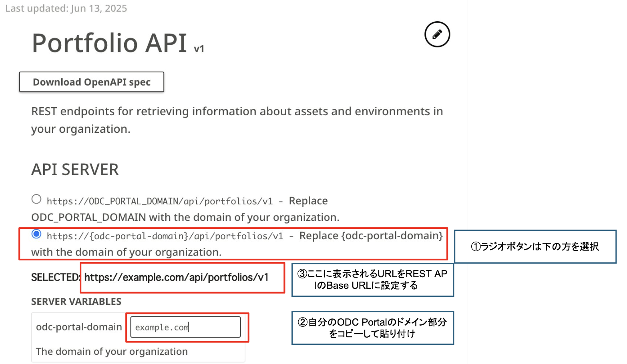Click the odc-portal-domain input field
Viewport: 627px width, 364px height.
[x=185, y=327]
